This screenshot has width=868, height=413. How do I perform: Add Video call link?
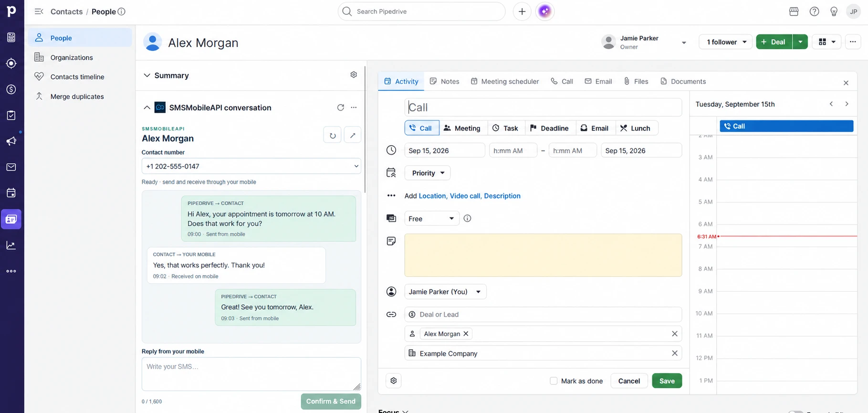(465, 196)
